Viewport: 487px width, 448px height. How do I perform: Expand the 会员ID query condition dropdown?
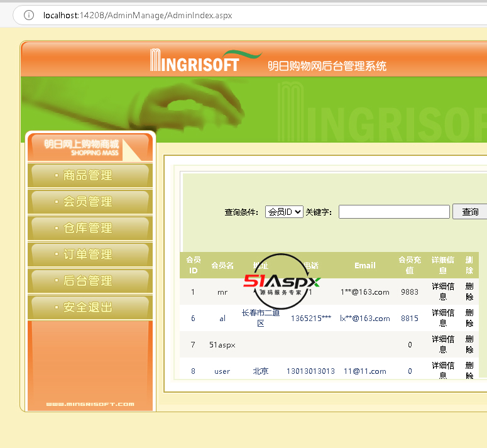(x=284, y=212)
